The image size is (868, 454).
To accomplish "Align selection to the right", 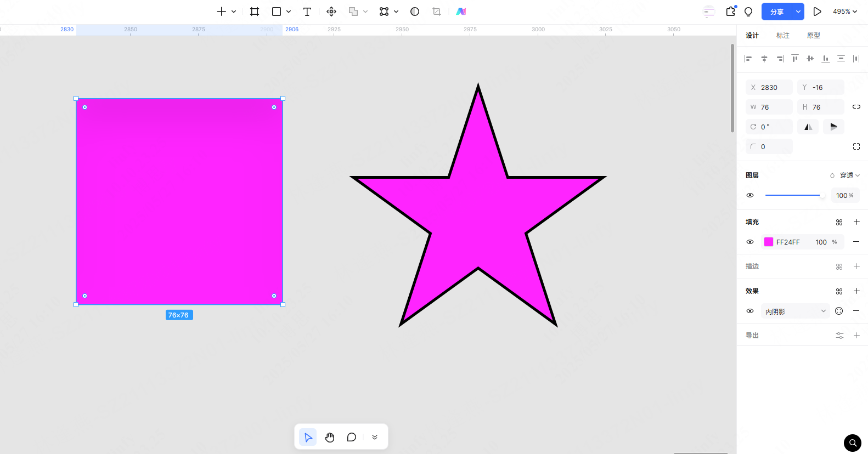I will tap(780, 59).
